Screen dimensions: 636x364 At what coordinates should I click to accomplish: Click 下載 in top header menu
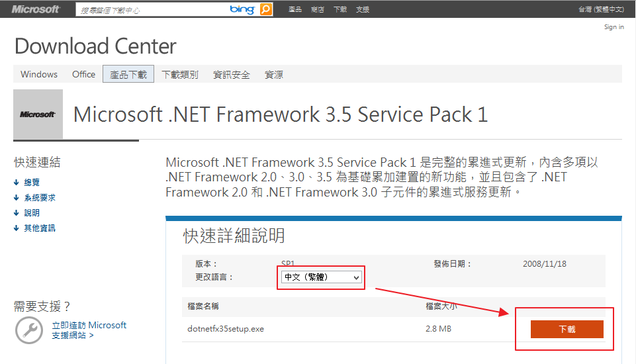click(x=340, y=9)
